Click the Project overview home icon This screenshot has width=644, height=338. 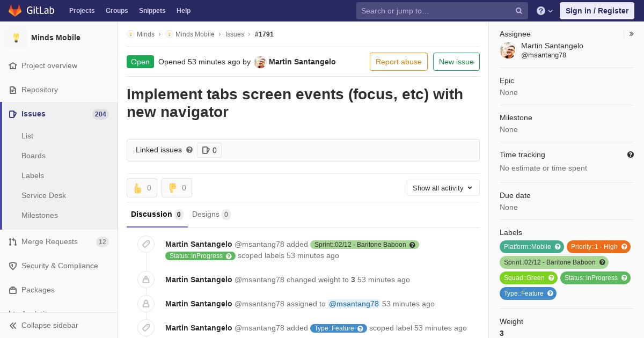(13, 66)
